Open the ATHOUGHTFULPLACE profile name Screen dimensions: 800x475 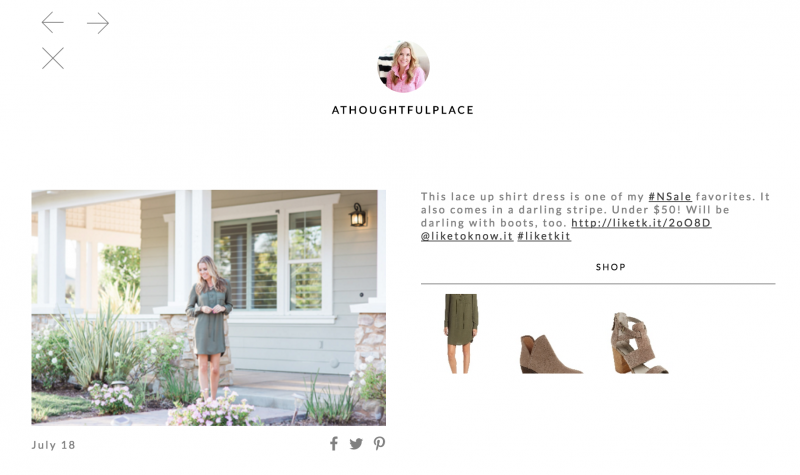403,110
